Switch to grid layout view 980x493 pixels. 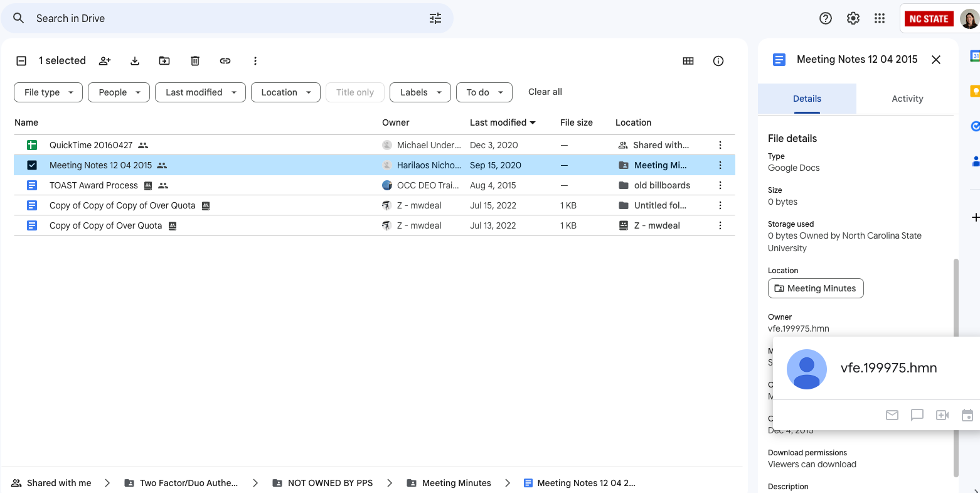[688, 61]
